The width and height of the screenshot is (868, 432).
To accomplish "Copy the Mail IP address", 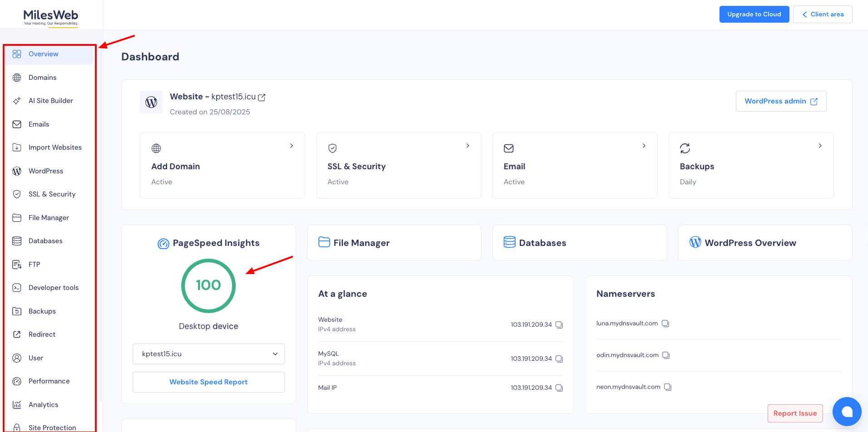I will click(x=559, y=388).
